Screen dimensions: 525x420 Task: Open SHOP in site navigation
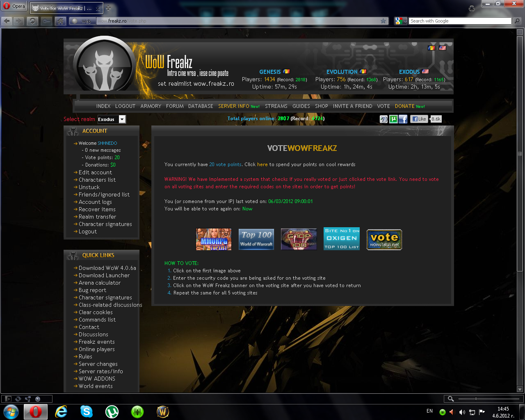[x=322, y=106]
